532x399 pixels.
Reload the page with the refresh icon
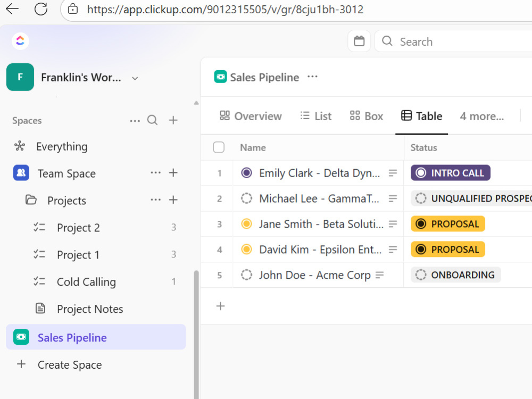click(41, 9)
